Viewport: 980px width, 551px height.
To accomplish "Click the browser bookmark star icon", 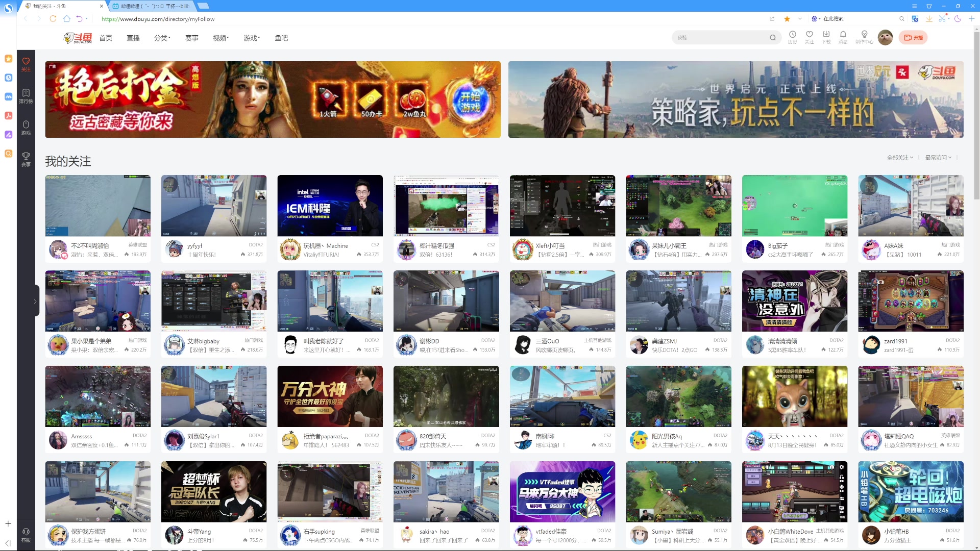I will point(787,19).
